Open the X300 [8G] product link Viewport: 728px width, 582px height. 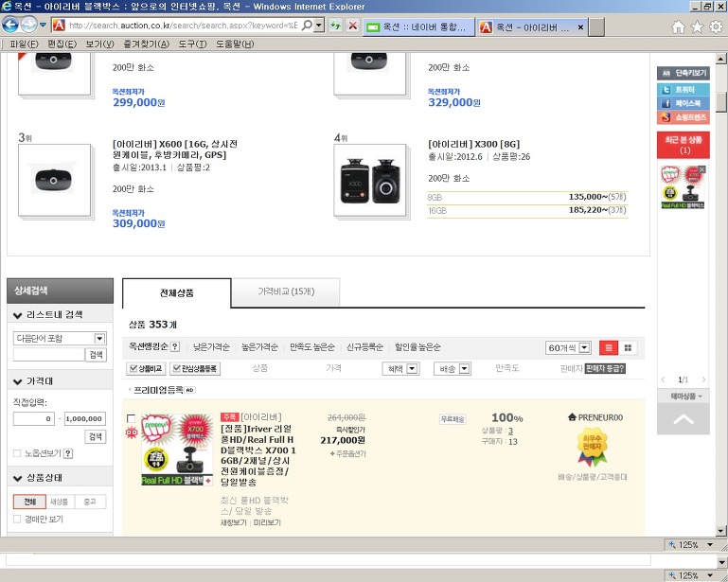pyautogui.click(x=473, y=144)
